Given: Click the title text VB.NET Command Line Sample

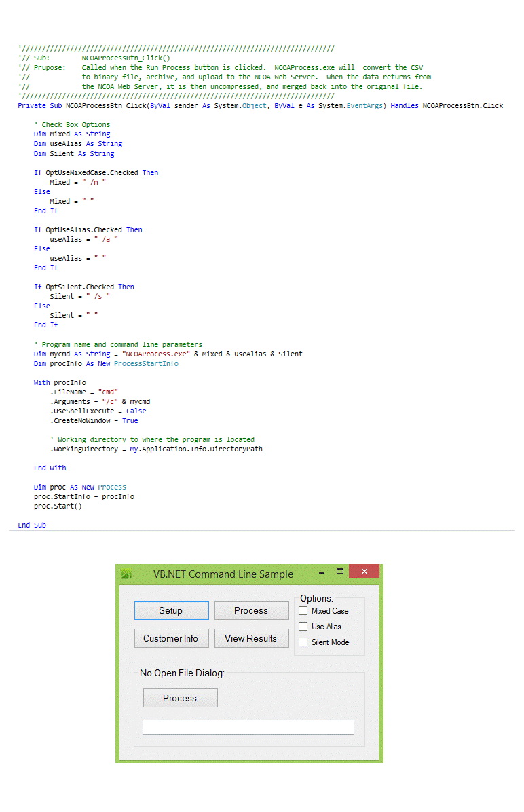Looking at the screenshot, I should click(223, 574).
